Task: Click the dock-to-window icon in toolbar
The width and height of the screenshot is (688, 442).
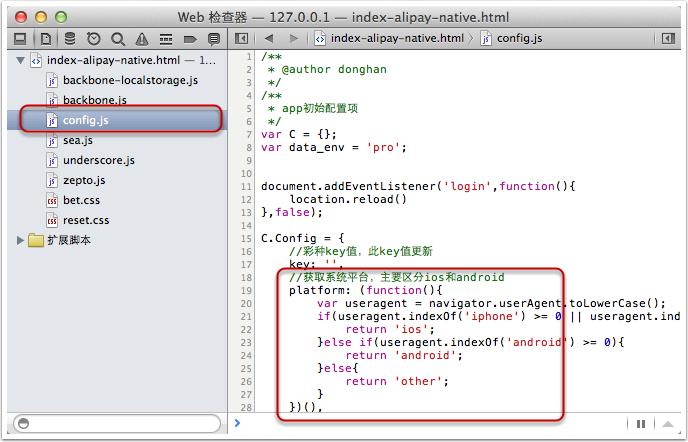Action: click(x=19, y=38)
